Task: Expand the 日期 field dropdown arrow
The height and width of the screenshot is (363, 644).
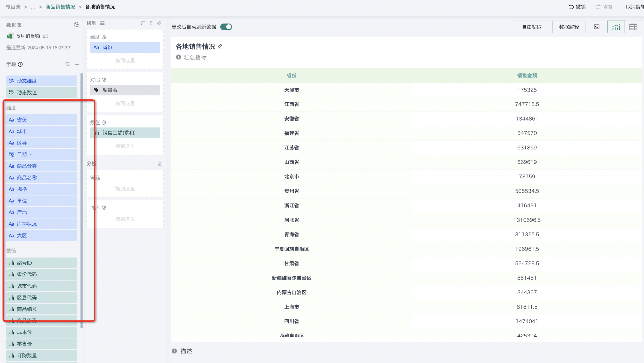Action: (x=31, y=155)
